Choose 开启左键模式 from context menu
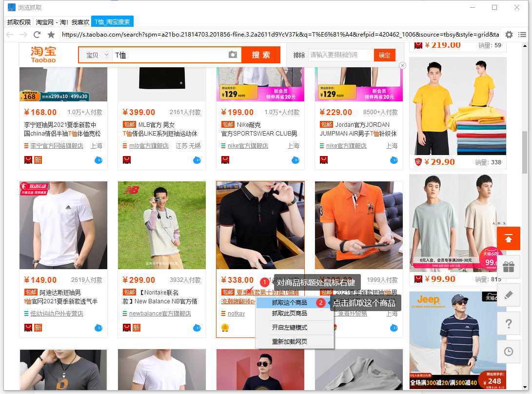The width and height of the screenshot is (532, 394). [x=290, y=328]
